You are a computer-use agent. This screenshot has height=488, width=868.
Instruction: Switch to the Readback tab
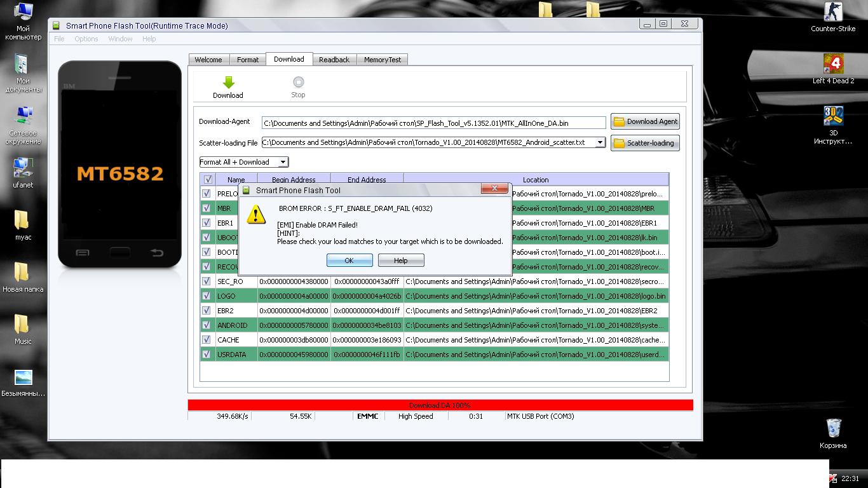pos(334,60)
